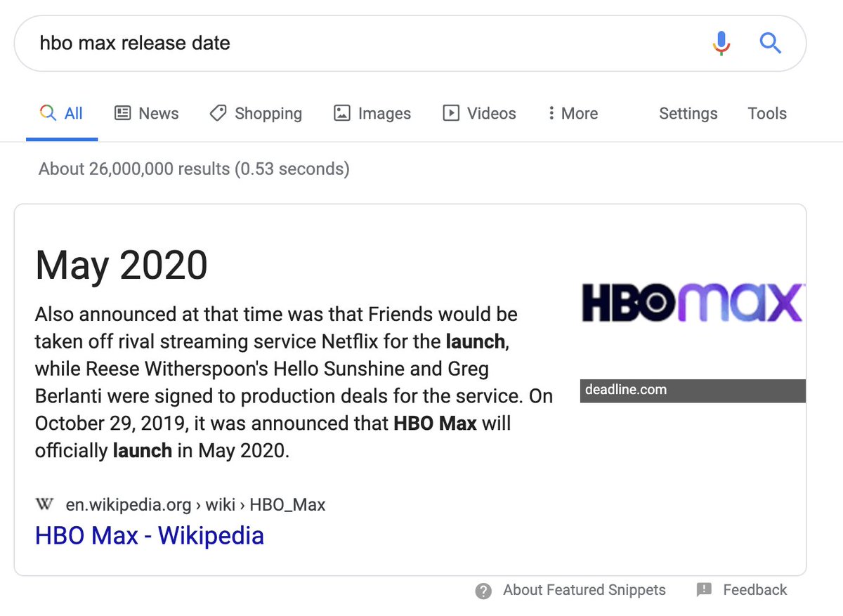
Task: Open search Tools
Action: pyautogui.click(x=767, y=114)
